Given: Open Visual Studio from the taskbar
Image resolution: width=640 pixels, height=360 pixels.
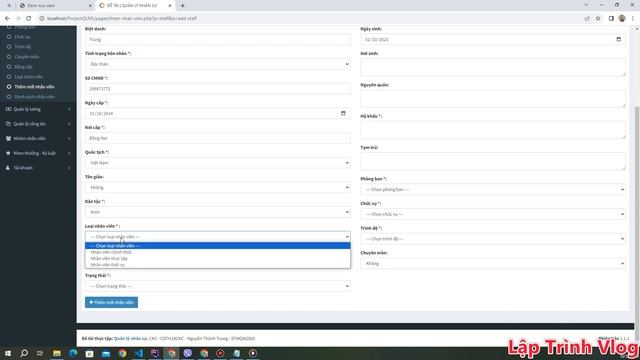Looking at the screenshot, I should 155,353.
